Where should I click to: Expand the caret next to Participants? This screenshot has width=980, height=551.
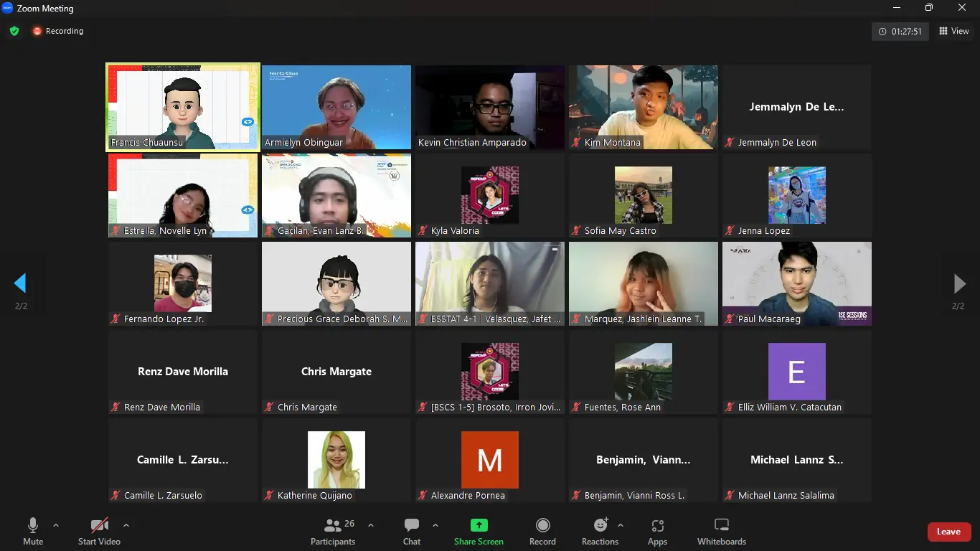(371, 525)
